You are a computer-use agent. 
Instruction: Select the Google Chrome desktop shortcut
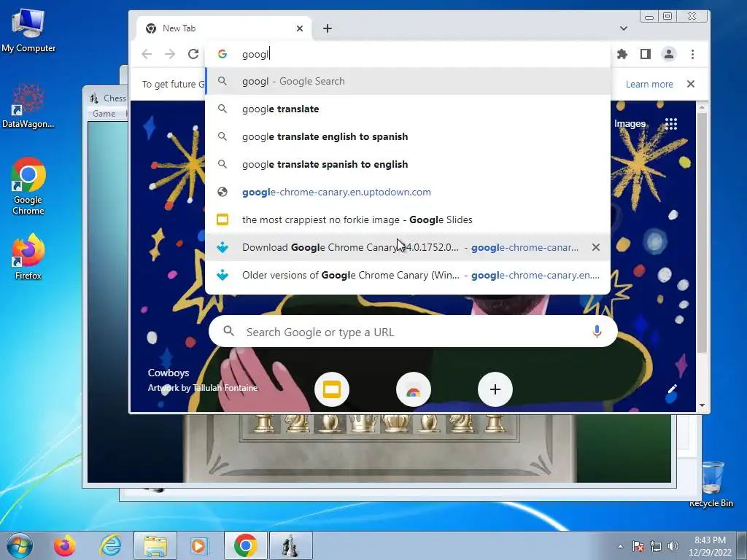28,187
